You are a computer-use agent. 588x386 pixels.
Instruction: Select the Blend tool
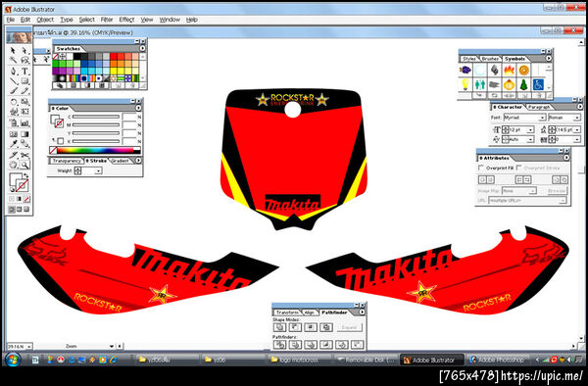[24, 144]
